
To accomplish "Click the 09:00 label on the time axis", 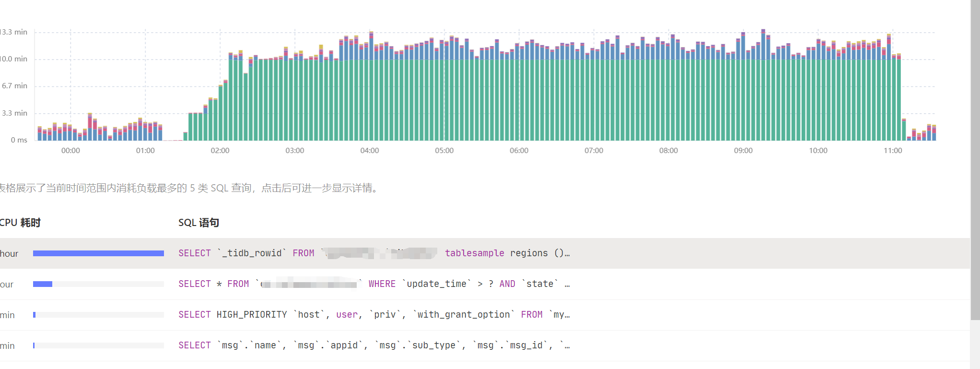I will coord(743,151).
